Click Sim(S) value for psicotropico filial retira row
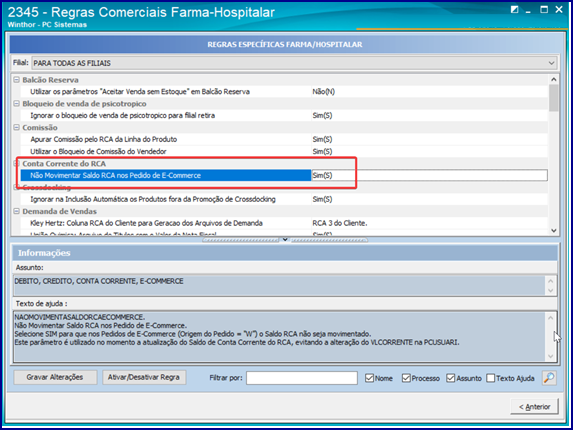Screen dimensions: 573x430 point(322,115)
